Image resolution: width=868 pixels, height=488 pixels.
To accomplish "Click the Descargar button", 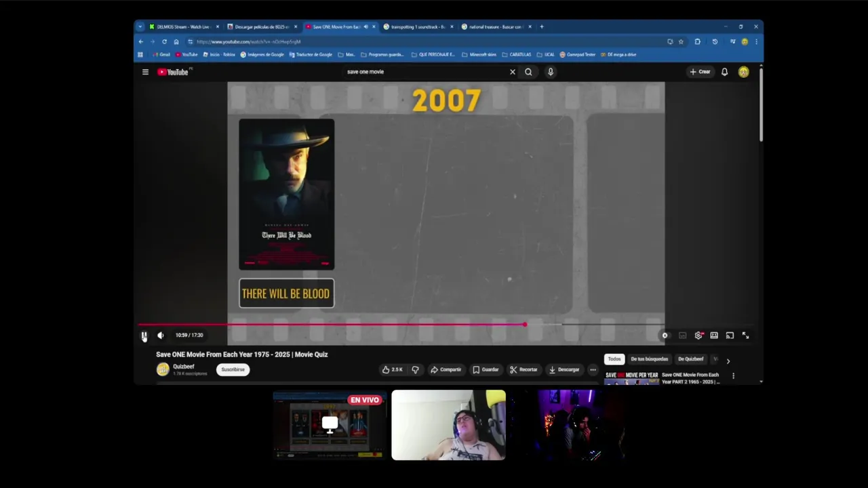I will point(564,369).
